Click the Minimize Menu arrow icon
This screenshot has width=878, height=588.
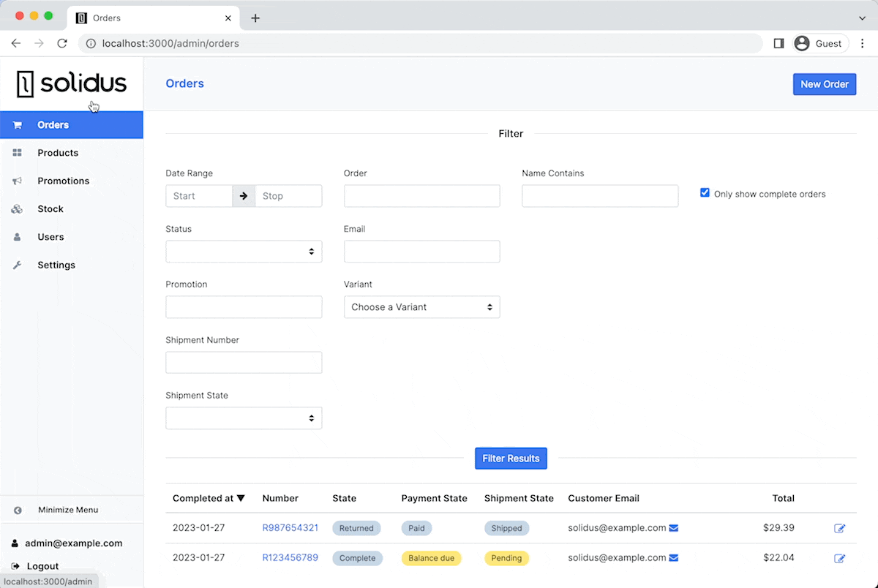pyautogui.click(x=18, y=510)
